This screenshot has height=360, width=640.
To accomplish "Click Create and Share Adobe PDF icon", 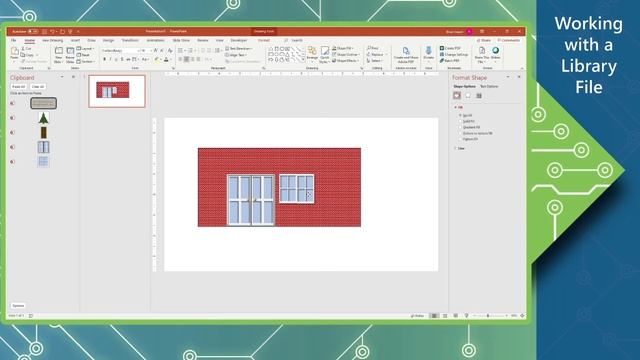I will pos(406,51).
